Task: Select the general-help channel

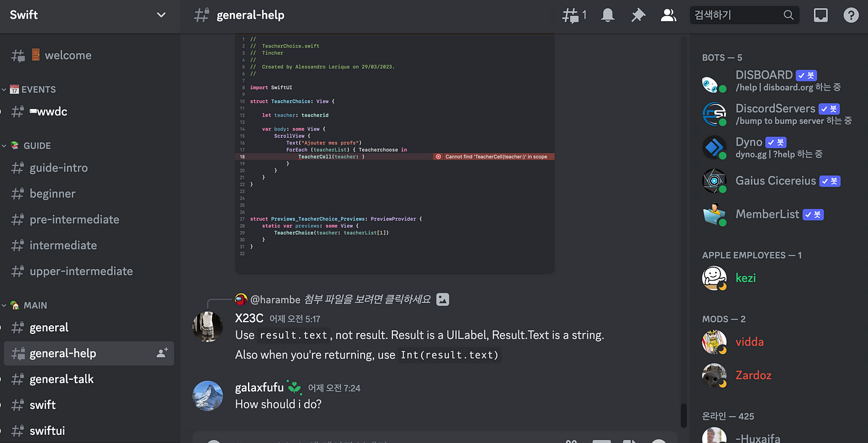Action: pos(89,353)
